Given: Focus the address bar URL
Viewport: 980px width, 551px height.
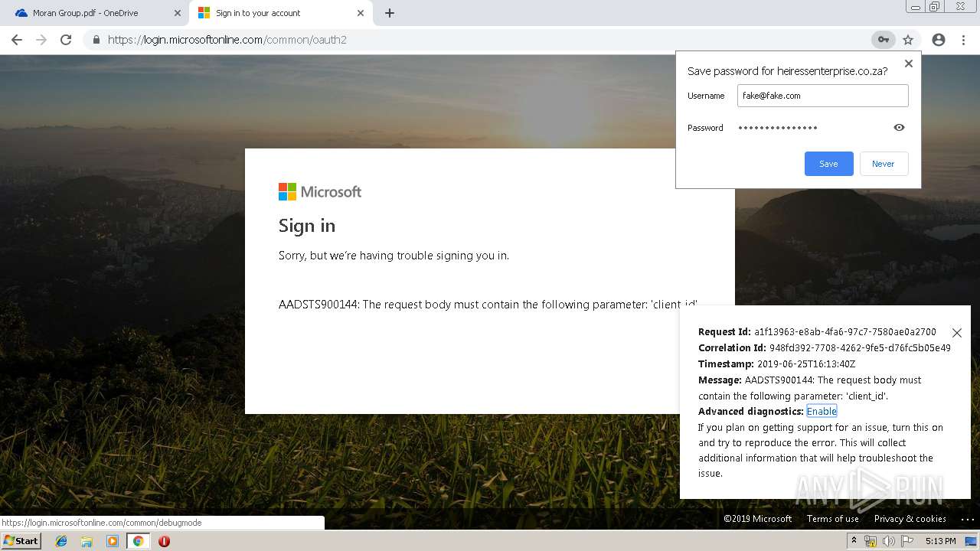Looking at the screenshot, I should tap(227, 40).
